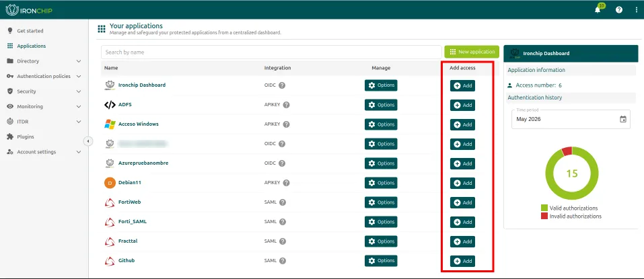Open the Azurepruebanombre application
The width and height of the screenshot is (644, 279).
click(x=143, y=163)
